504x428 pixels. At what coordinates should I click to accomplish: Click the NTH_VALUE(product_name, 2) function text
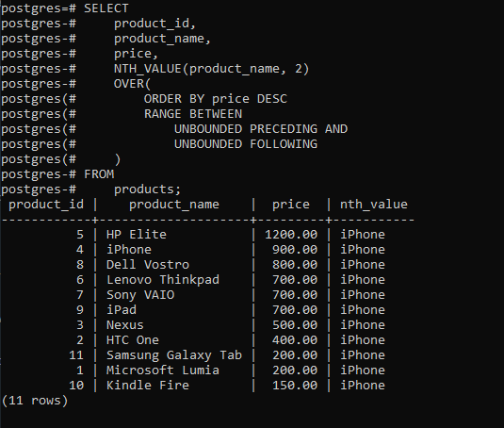click(x=211, y=69)
